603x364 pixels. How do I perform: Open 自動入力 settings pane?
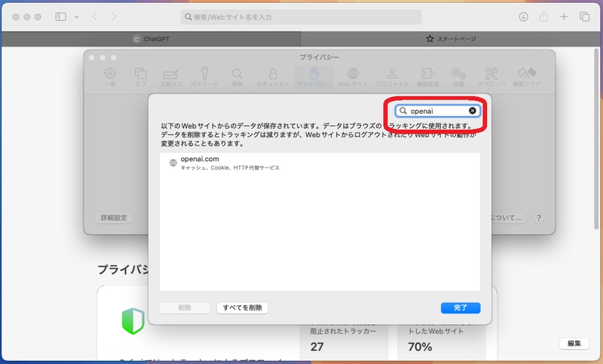(x=171, y=78)
